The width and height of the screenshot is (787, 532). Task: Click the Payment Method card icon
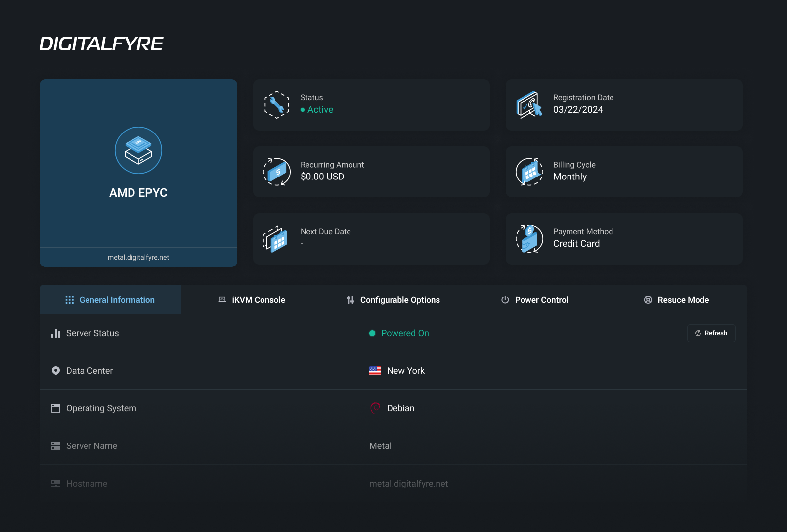529,239
